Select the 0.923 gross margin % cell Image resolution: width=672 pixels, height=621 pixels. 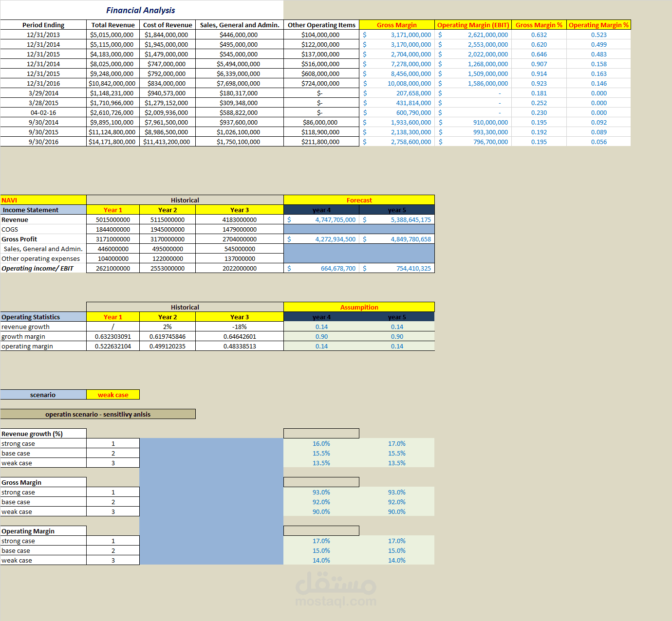[x=539, y=83]
